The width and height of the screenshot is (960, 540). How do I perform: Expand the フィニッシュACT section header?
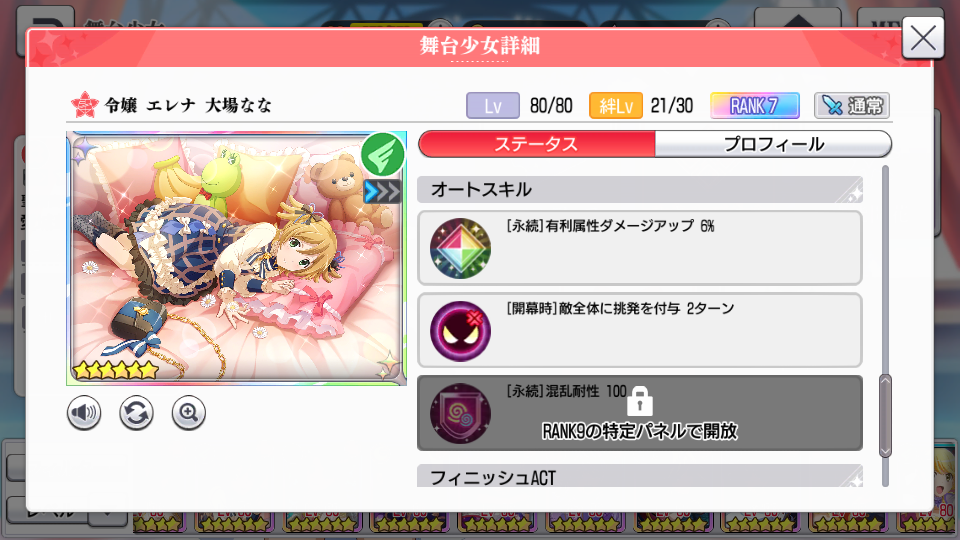(640, 476)
